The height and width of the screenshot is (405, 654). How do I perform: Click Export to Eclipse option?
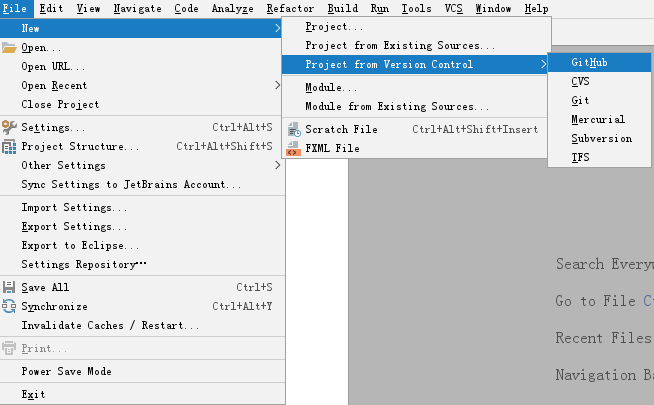(x=80, y=245)
